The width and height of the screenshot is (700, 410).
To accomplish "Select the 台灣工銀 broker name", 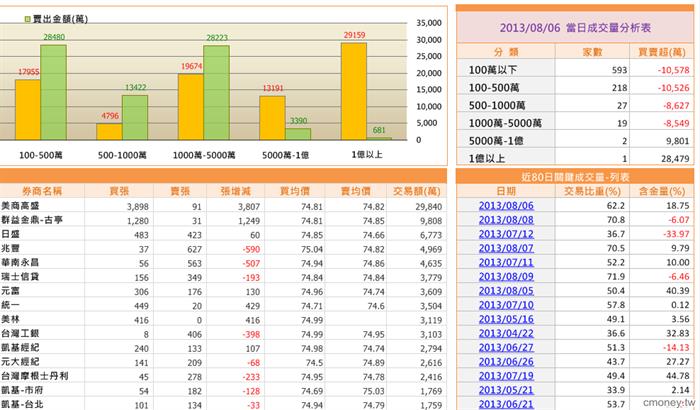I will [x=20, y=333].
